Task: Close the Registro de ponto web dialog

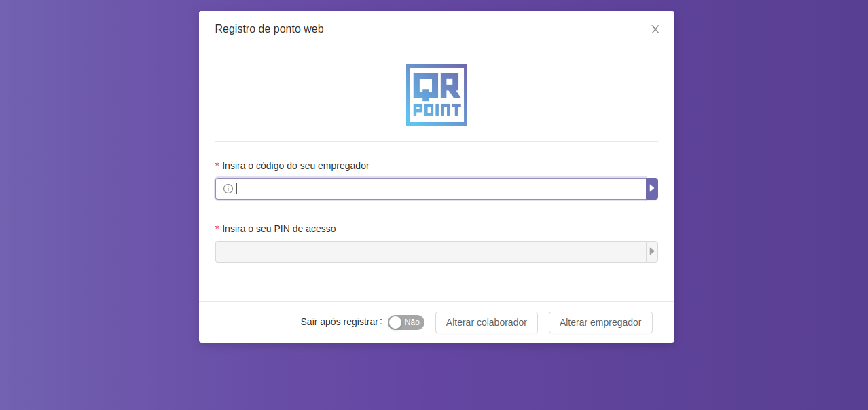Action: 655,29
